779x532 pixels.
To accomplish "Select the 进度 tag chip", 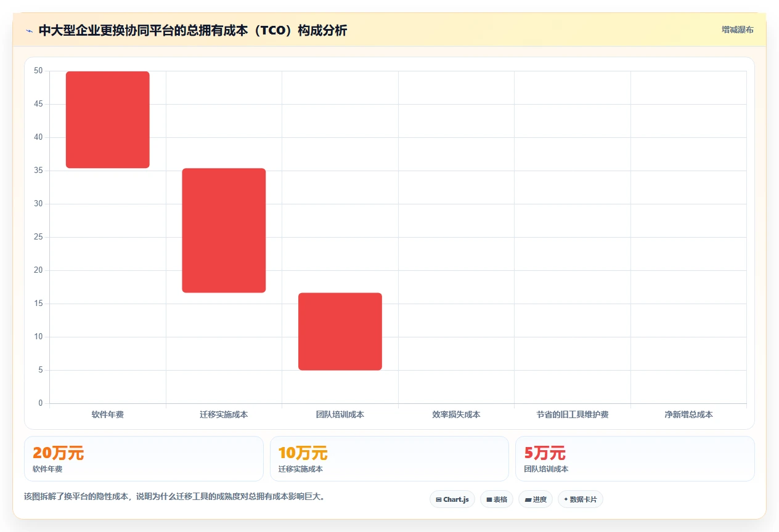I will pyautogui.click(x=536, y=499).
